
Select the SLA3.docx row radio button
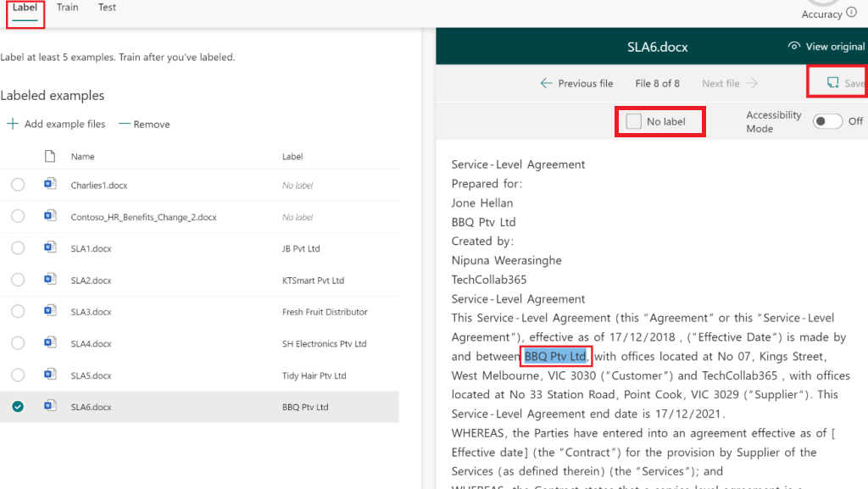[18, 312]
